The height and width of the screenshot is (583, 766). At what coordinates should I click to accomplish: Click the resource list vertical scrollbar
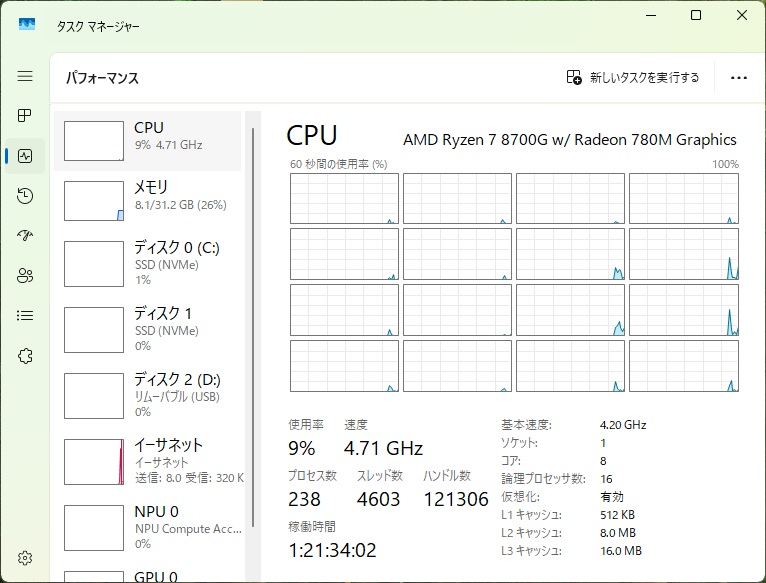pyautogui.click(x=253, y=327)
